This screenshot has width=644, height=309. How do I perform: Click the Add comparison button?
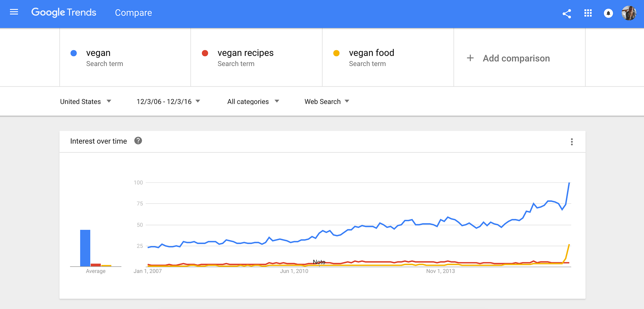516,59
